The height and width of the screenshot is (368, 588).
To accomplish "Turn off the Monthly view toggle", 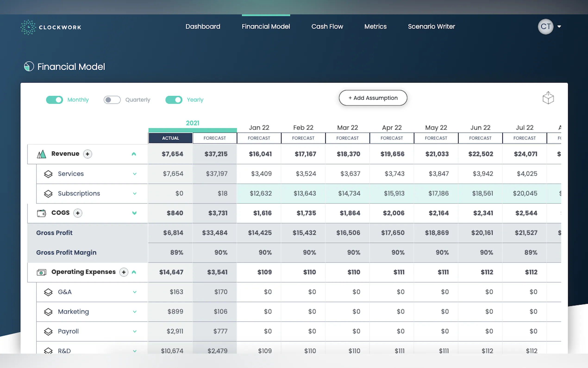I will tap(55, 100).
